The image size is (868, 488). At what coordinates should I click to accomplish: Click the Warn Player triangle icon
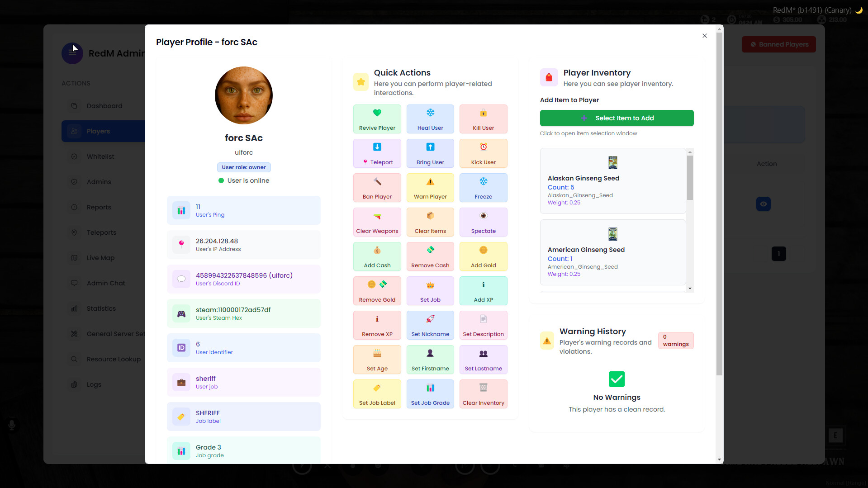[430, 181]
